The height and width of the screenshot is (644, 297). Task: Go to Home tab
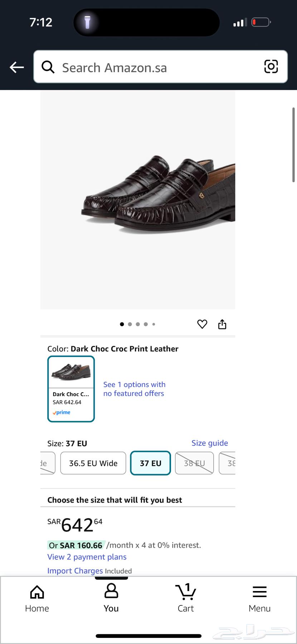[x=37, y=599]
